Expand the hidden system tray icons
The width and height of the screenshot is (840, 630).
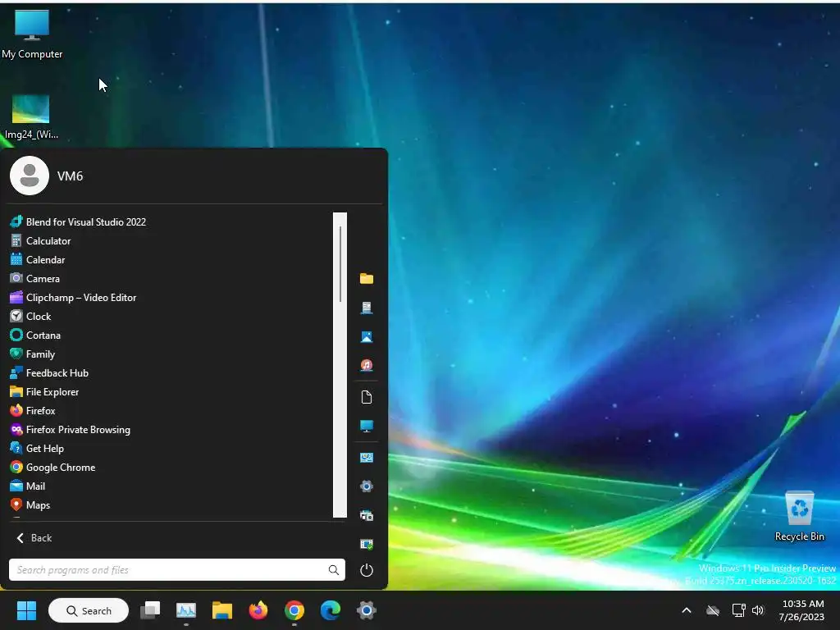click(x=687, y=610)
